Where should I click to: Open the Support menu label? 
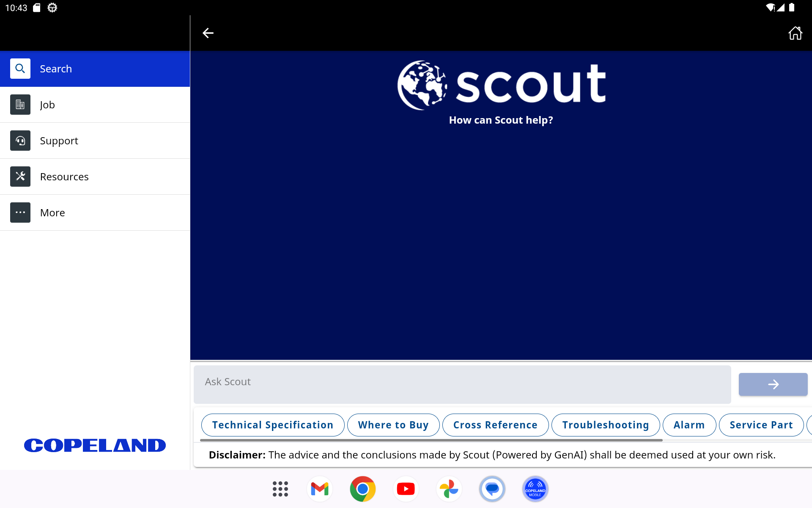59,141
